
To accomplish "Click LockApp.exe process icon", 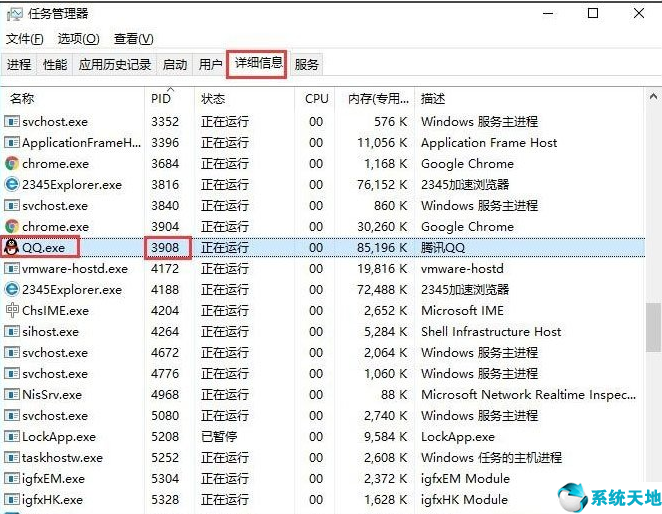I will click(12, 437).
